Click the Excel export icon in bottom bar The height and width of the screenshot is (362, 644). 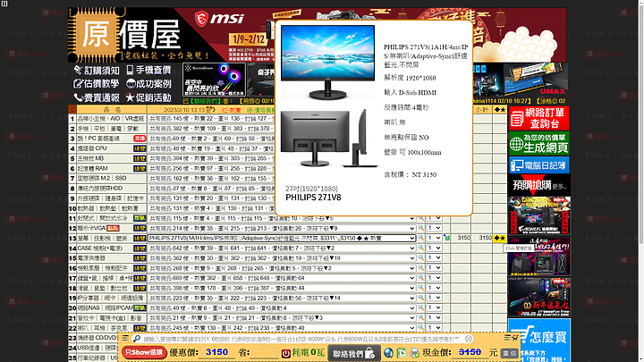(402, 352)
